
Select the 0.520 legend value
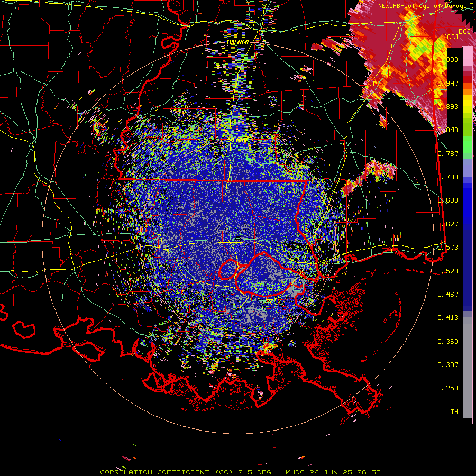coord(448,271)
